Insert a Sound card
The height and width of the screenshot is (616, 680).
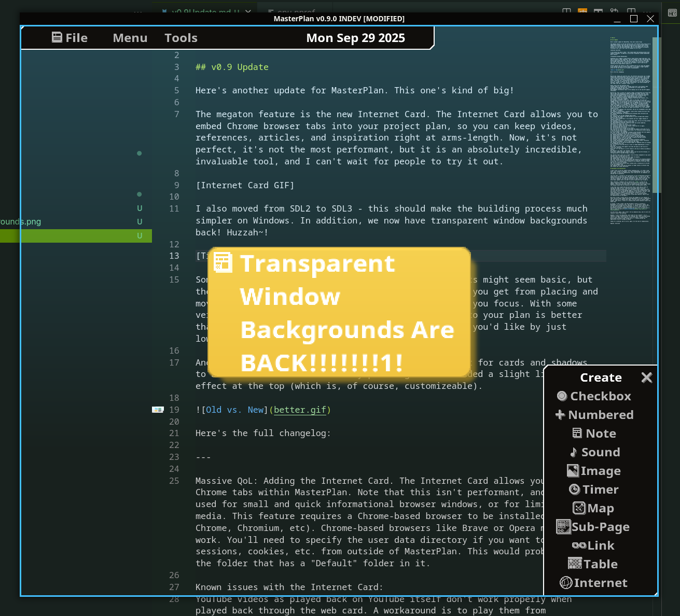(x=594, y=452)
